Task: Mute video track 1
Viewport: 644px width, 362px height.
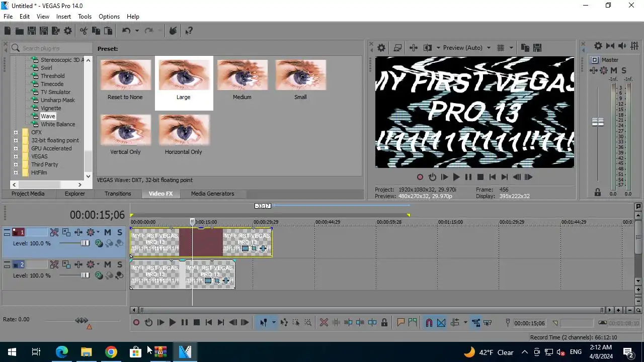Action: coord(108,232)
